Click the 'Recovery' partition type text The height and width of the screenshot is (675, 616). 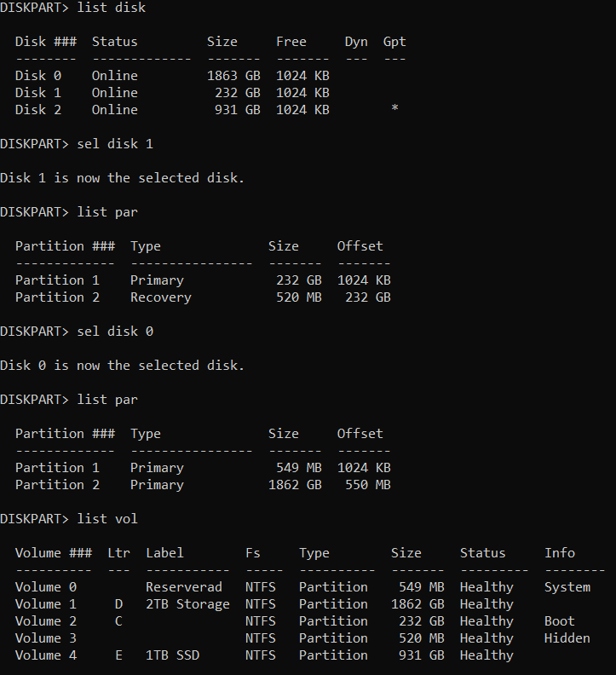point(161,297)
